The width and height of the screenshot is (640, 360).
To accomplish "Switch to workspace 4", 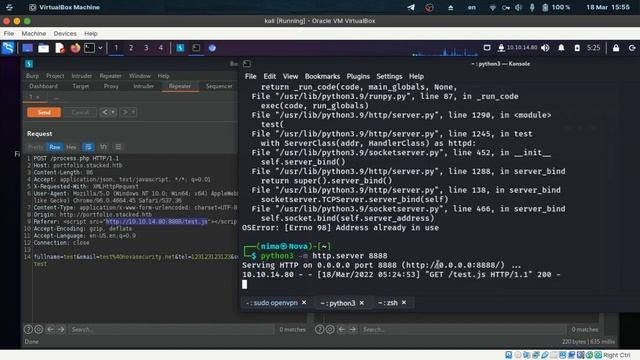I will pos(161,48).
